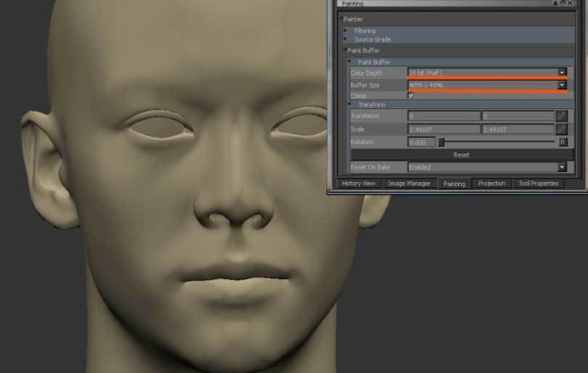Click the second Translation input field
Image resolution: width=588 pixels, height=373 pixels.
tap(518, 116)
